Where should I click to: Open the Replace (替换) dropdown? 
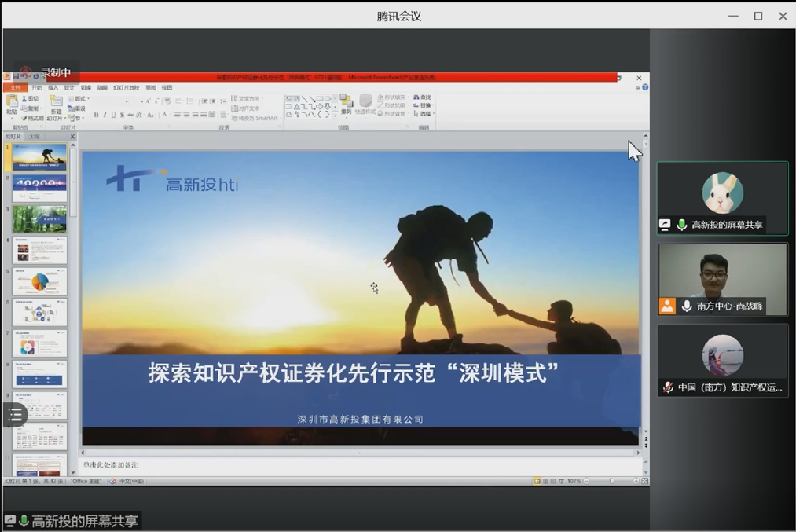[423, 105]
